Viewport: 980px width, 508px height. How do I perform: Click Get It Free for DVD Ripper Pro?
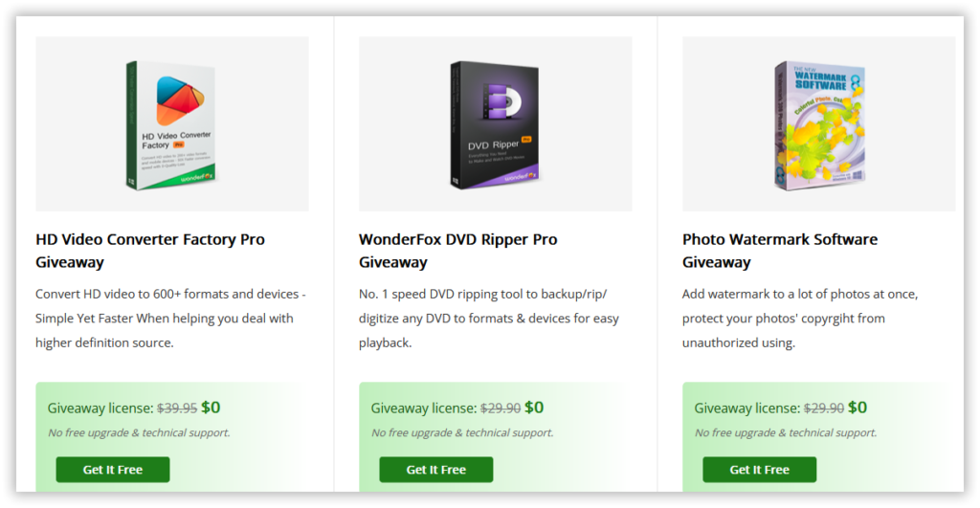click(x=436, y=470)
